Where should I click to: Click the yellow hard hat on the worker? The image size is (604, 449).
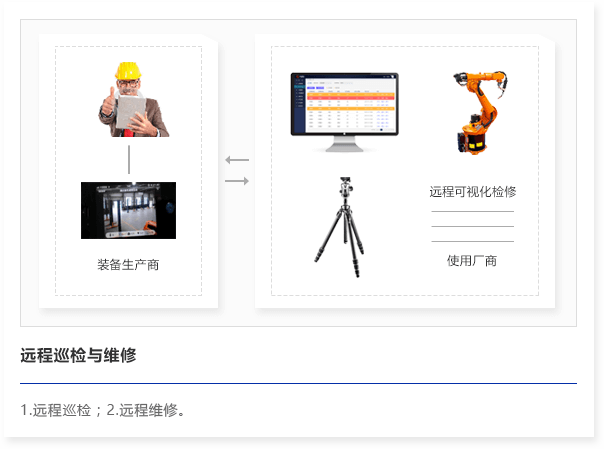[x=127, y=71]
